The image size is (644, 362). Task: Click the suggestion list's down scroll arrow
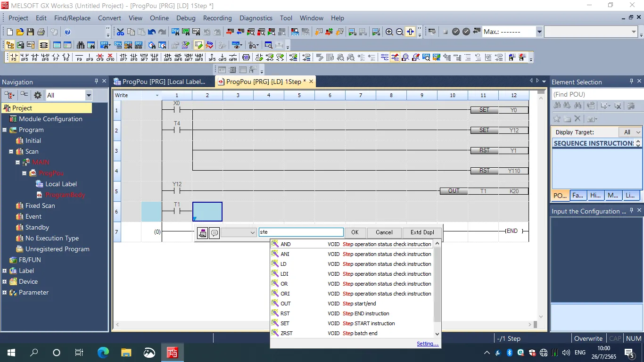[x=437, y=334]
